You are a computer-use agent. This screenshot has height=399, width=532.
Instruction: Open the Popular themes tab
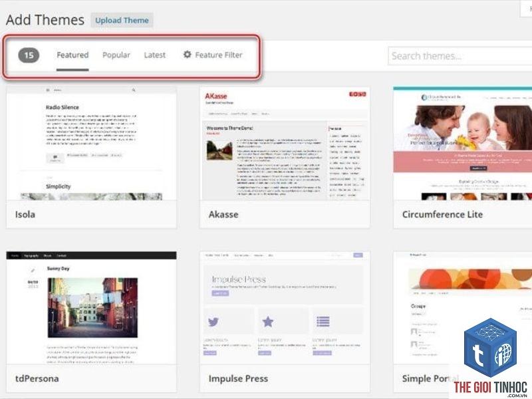(116, 55)
